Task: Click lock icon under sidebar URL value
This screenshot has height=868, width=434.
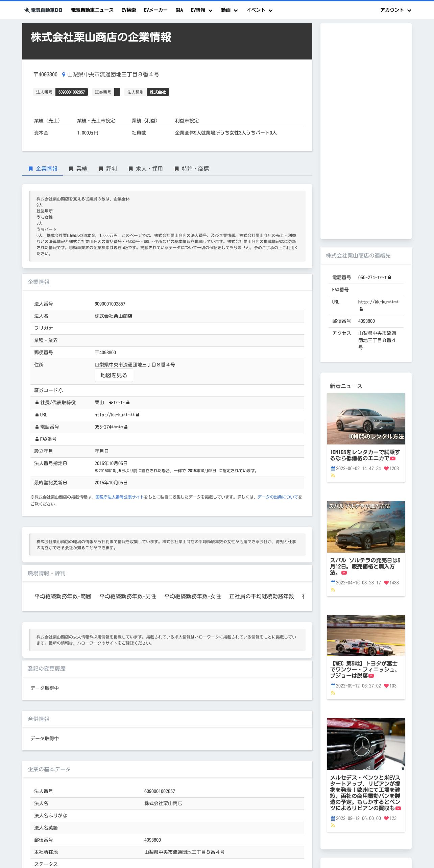Action: click(361, 309)
